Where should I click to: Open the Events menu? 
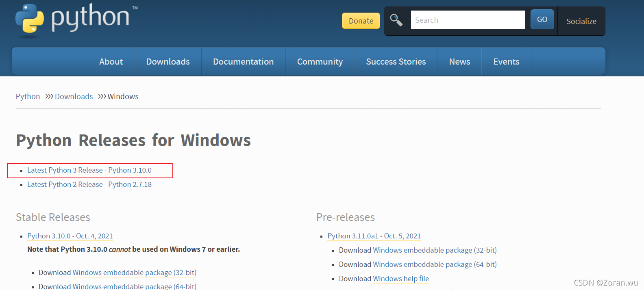[x=506, y=61]
